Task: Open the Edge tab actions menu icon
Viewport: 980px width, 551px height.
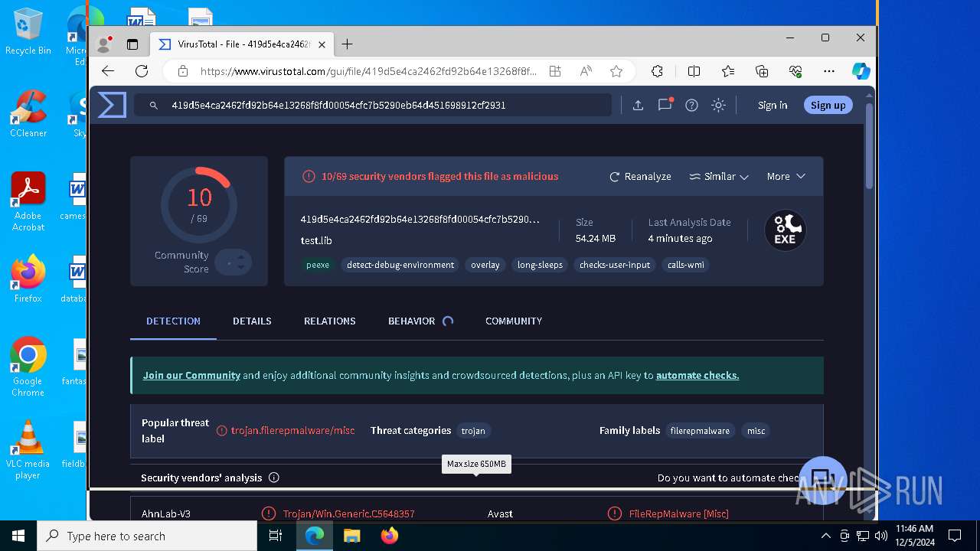Action: pos(132,44)
